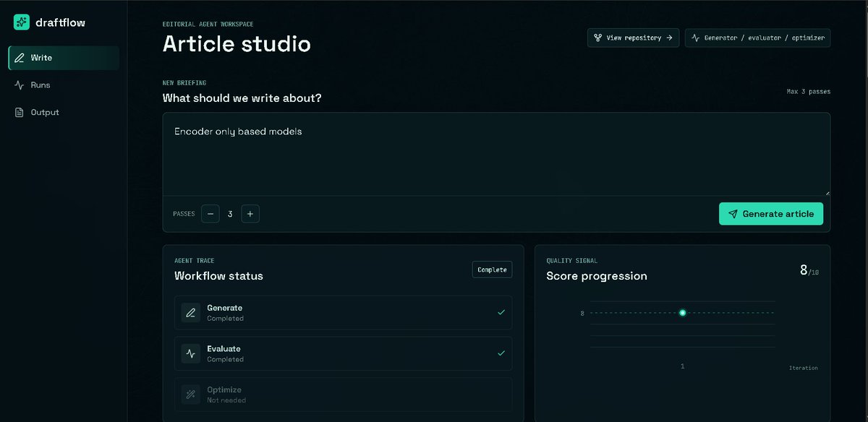The image size is (868, 422).
Task: Click the 'Not needed' status text
Action: pyautogui.click(x=226, y=400)
